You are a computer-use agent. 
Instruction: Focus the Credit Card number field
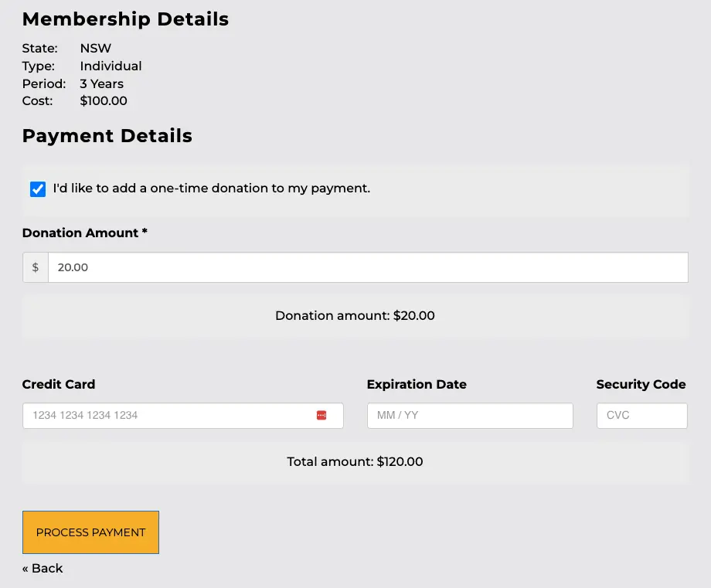tap(170, 416)
